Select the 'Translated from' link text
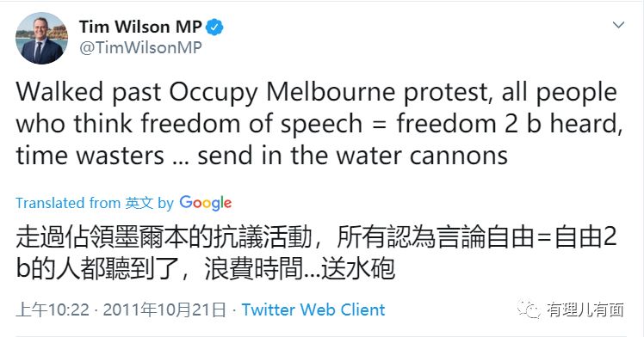This screenshot has height=337, width=644. [68, 203]
